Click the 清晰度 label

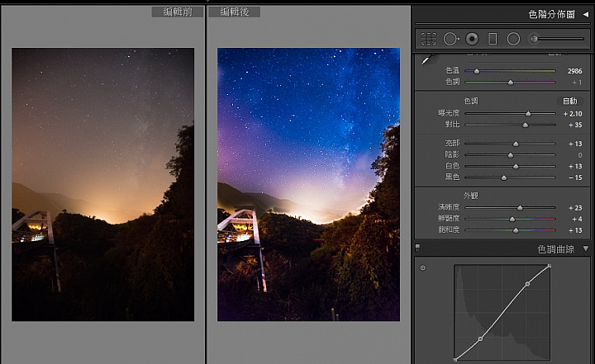tap(449, 207)
